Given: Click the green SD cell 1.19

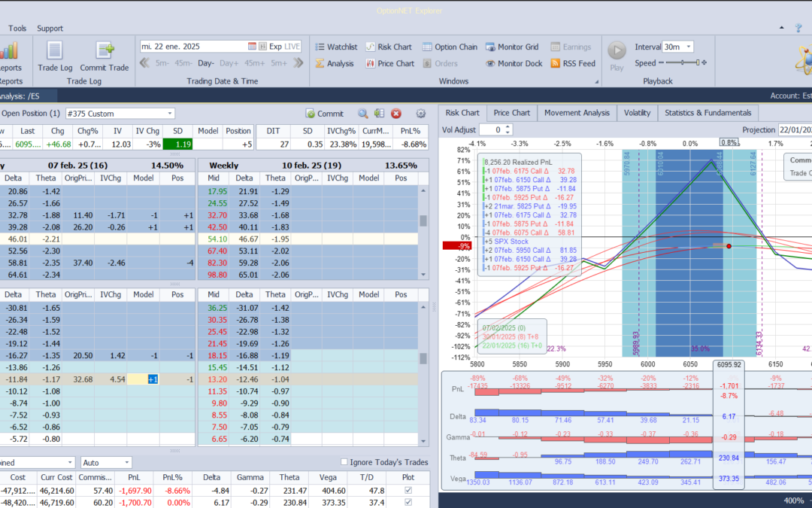Looking at the screenshot, I should click(x=177, y=144).
